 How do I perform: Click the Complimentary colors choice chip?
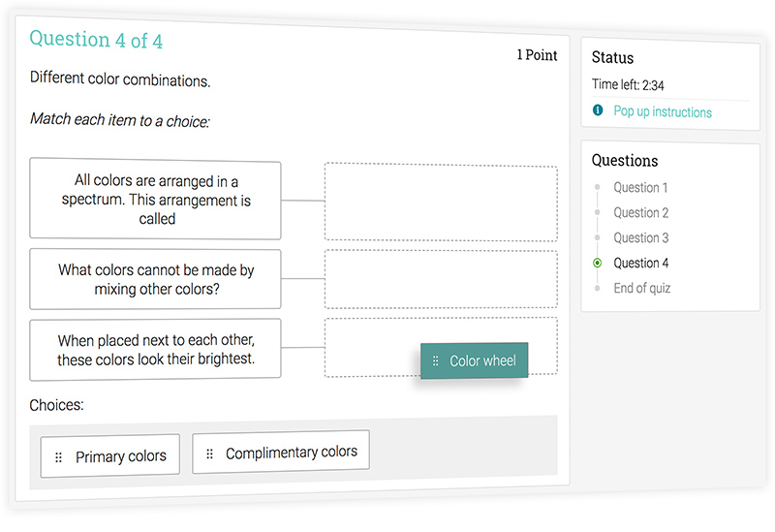(281, 452)
